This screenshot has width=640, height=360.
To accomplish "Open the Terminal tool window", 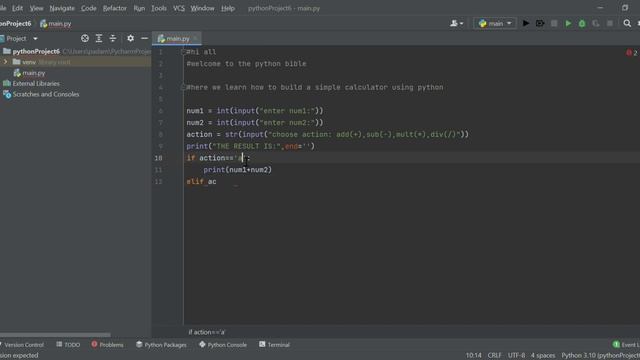I will [275, 345].
